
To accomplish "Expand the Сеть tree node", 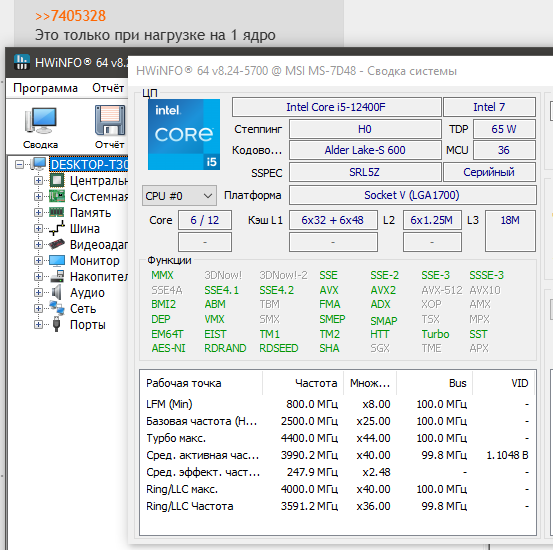I will coord(38,308).
